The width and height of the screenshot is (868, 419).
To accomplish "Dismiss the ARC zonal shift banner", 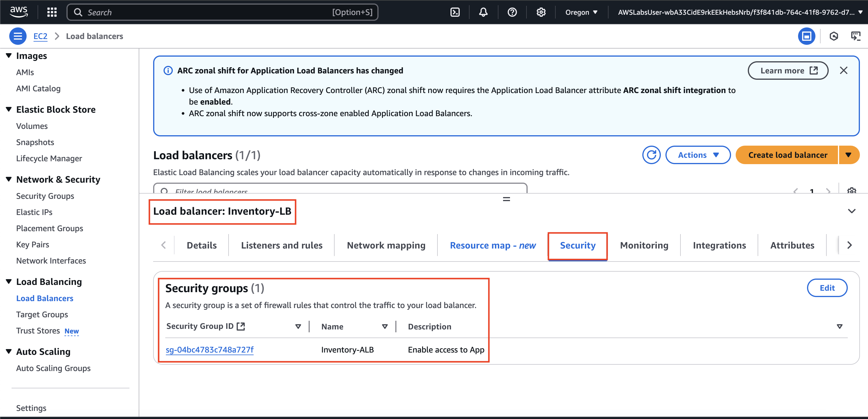I will 843,71.
